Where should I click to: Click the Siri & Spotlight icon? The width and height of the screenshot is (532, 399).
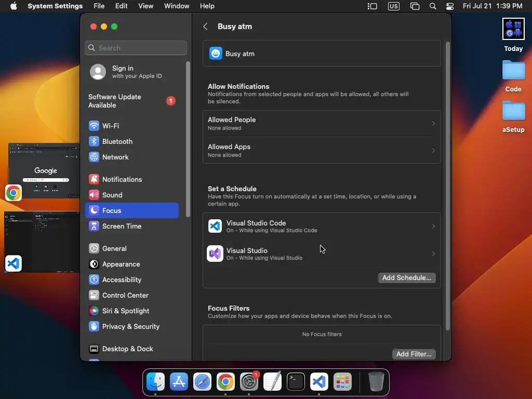94,311
